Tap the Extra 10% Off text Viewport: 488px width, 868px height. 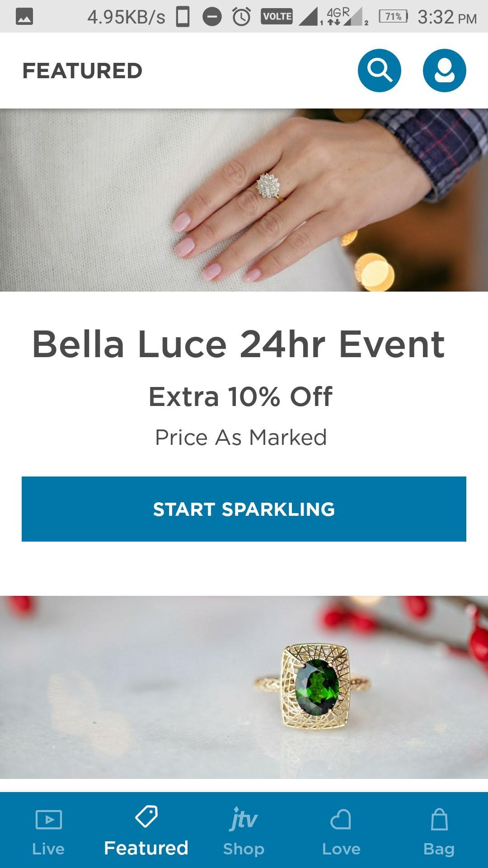pos(240,396)
